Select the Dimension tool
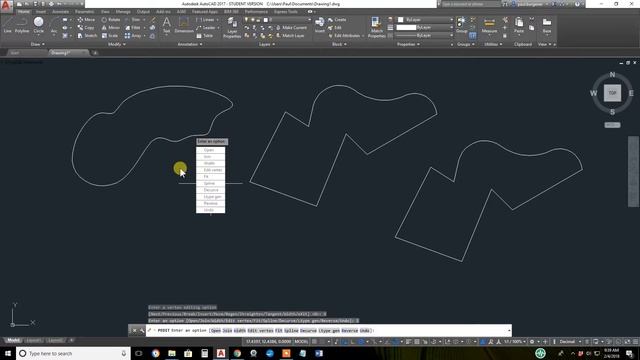The width and height of the screenshot is (640, 360). pos(184,24)
